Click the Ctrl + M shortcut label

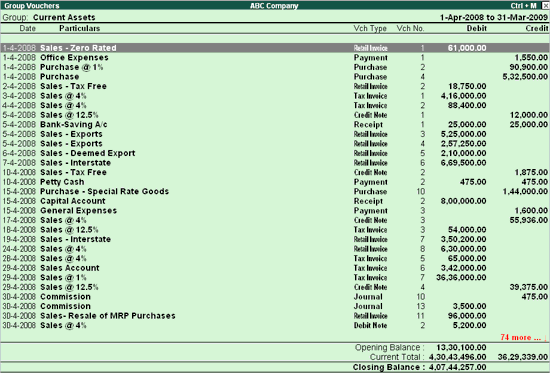pos(523,6)
